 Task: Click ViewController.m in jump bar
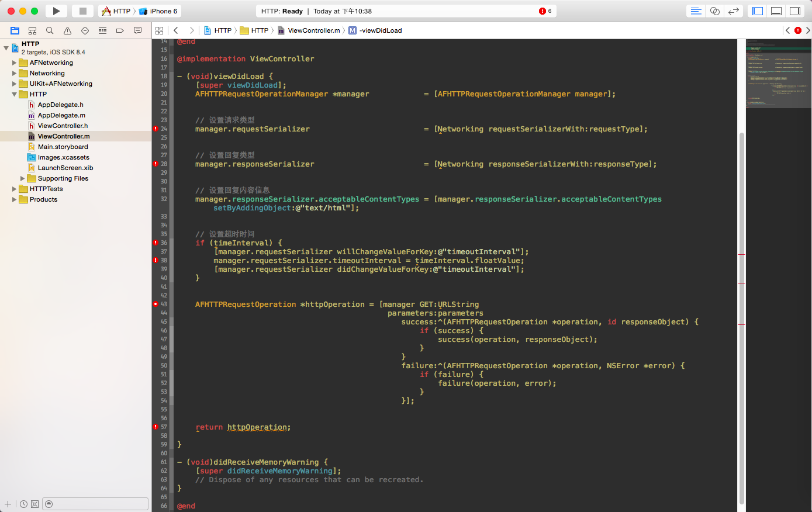309,30
